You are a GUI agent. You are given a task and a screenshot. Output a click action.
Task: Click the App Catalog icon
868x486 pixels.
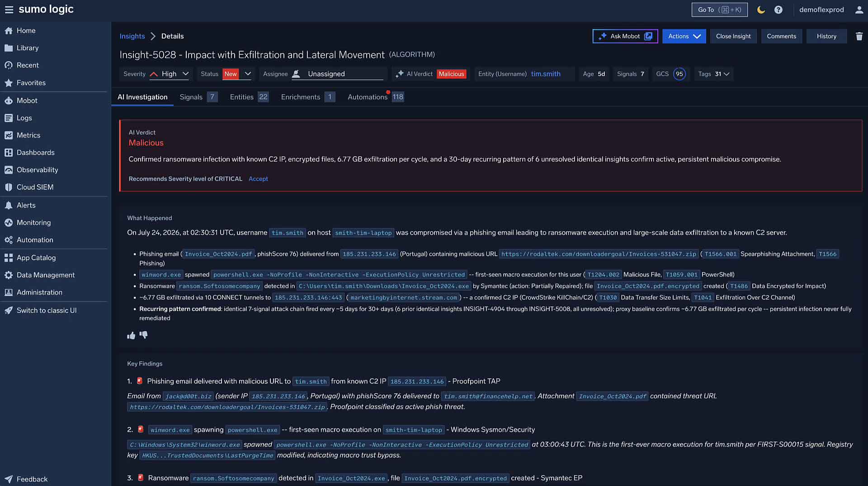coord(9,258)
